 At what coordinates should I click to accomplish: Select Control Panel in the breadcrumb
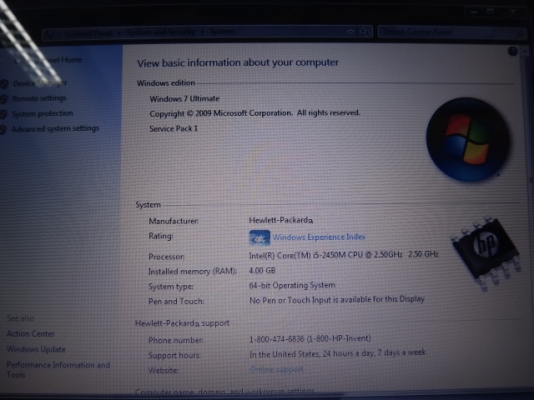89,33
